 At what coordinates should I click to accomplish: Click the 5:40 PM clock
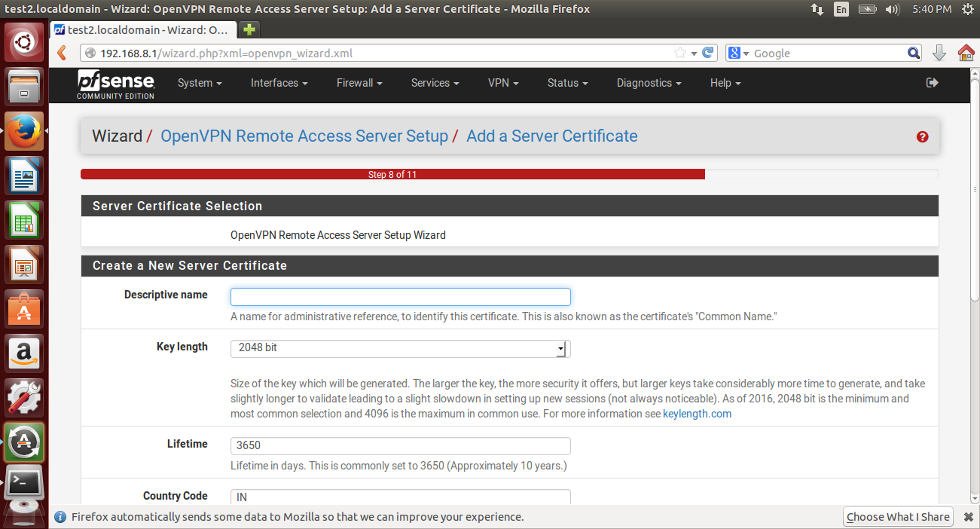tap(931, 9)
